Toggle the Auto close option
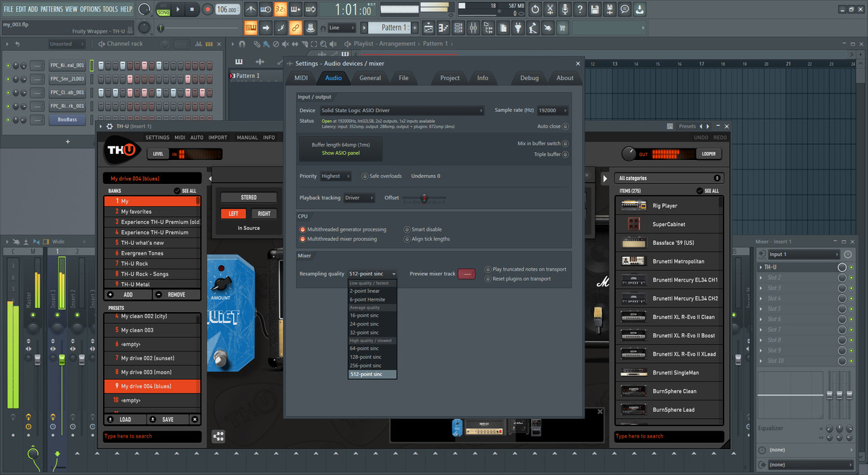Screen dimensions: 868x475 [x=553, y=126]
